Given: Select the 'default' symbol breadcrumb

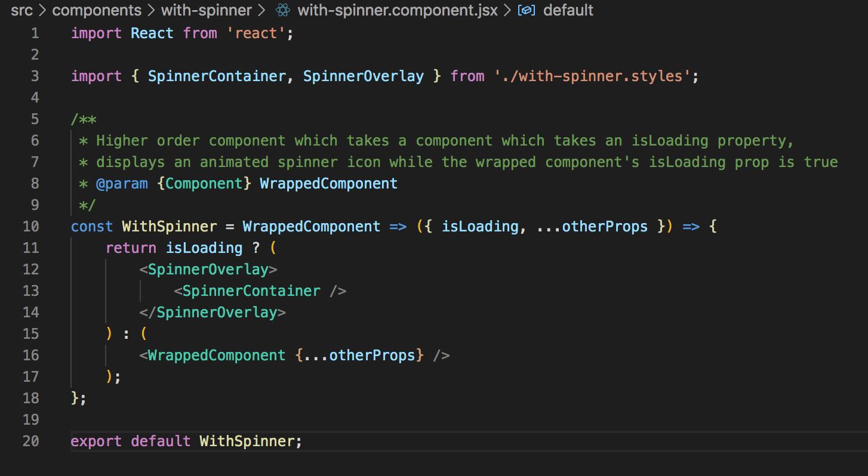Looking at the screenshot, I should 568,11.
